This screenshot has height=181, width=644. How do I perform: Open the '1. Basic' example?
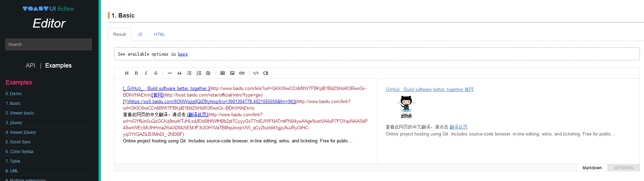(13, 103)
